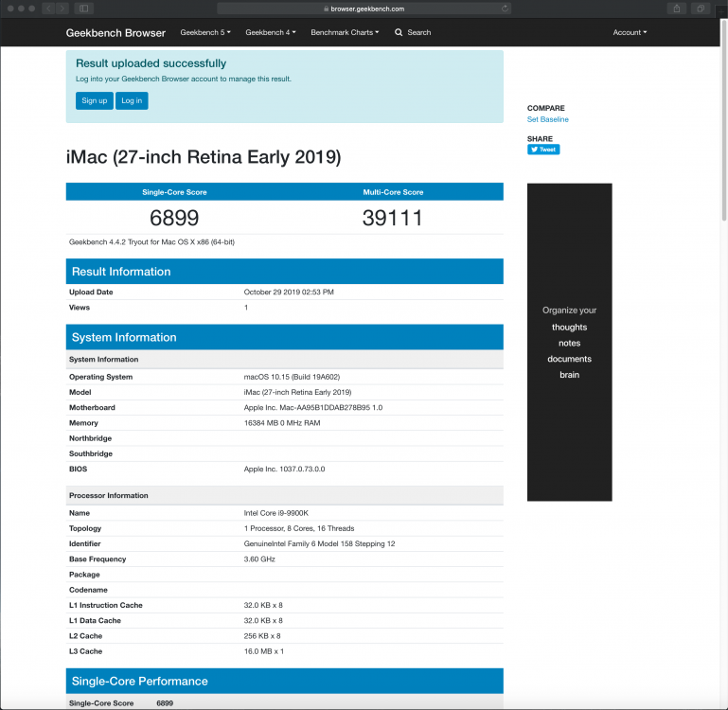The height and width of the screenshot is (710, 728).
Task: Share result via Tweet button
Action: tap(543, 150)
